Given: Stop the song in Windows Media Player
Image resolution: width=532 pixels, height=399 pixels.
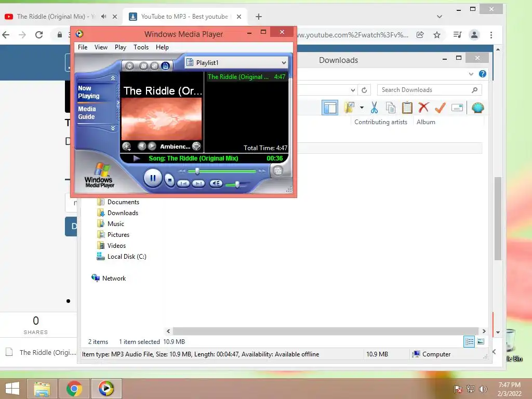Looking at the screenshot, I should click(x=169, y=180).
